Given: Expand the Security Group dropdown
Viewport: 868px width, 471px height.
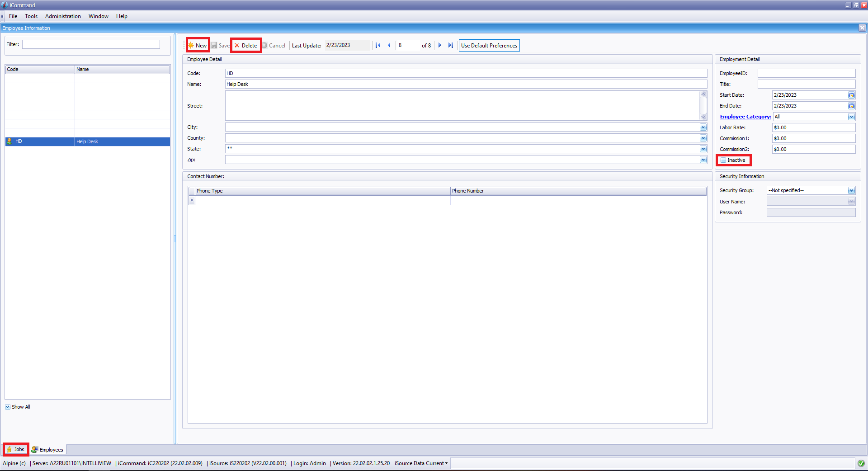Looking at the screenshot, I should pos(851,190).
